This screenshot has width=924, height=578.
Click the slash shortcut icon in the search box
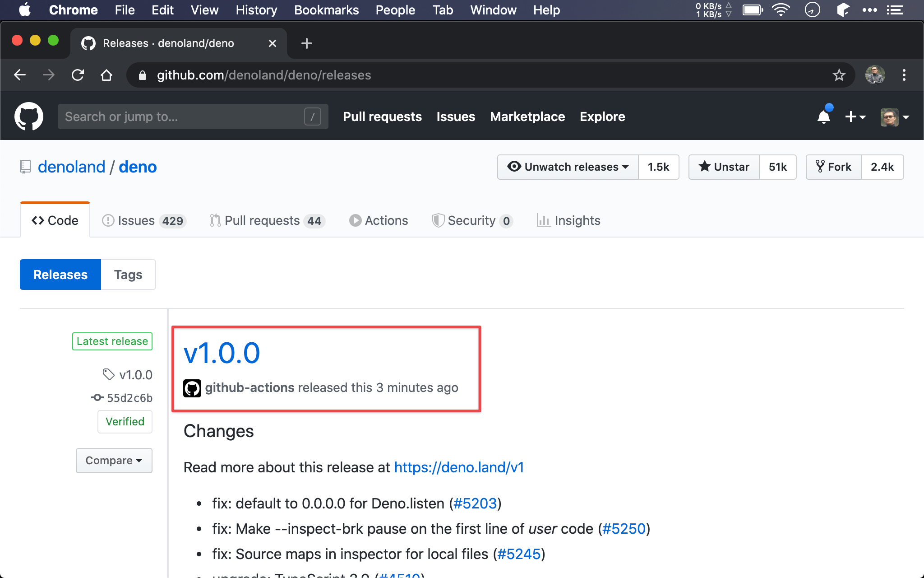point(313,117)
